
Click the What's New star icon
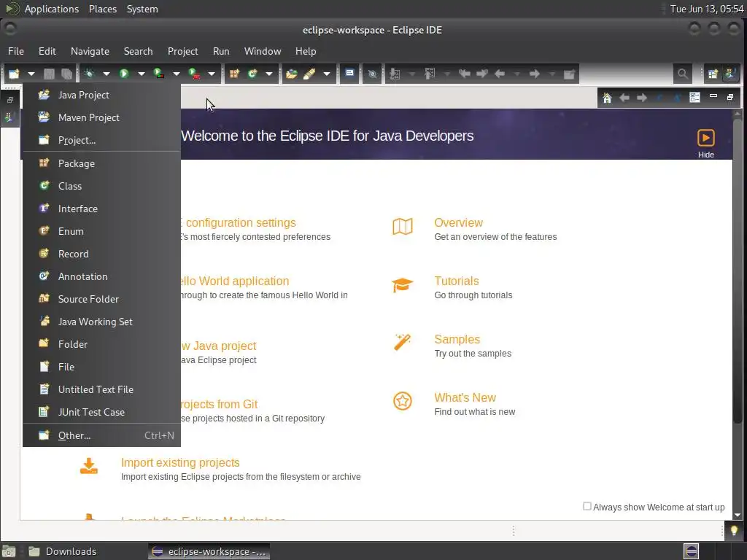click(x=403, y=401)
